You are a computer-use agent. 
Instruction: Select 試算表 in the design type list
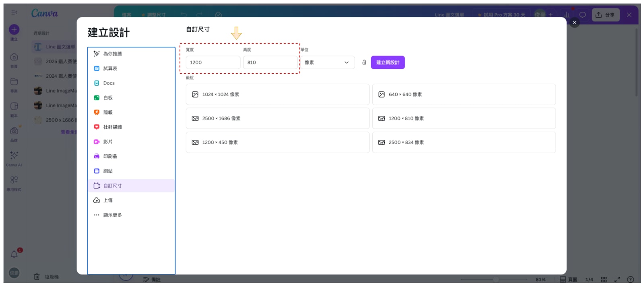(x=131, y=68)
